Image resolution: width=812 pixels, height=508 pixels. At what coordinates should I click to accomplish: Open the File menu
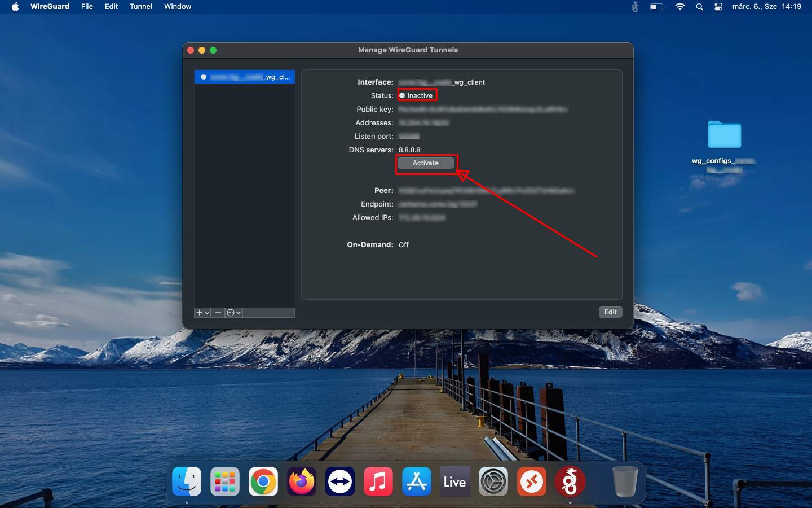[x=87, y=7]
